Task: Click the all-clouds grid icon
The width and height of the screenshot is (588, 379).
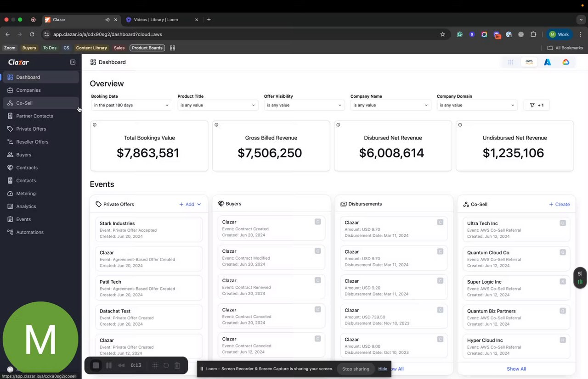Action: tap(511, 62)
